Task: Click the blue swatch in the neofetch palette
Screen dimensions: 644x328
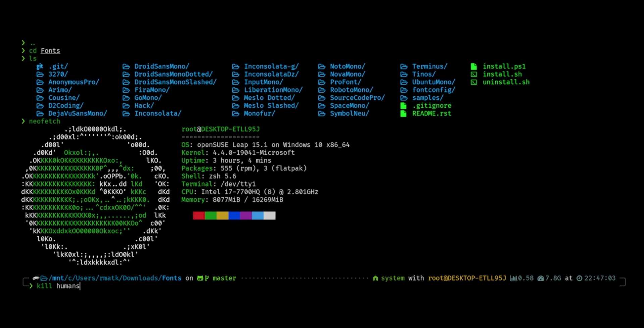Action: pos(235,216)
